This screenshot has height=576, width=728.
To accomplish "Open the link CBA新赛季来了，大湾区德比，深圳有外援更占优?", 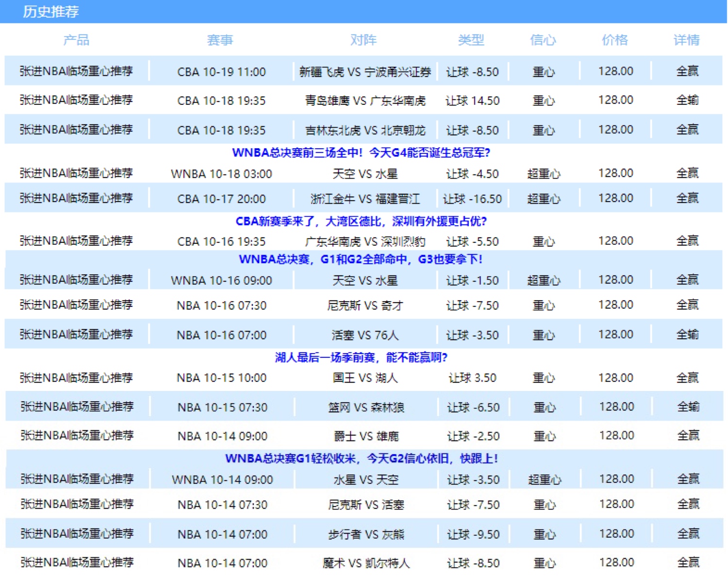I will click(x=361, y=221).
